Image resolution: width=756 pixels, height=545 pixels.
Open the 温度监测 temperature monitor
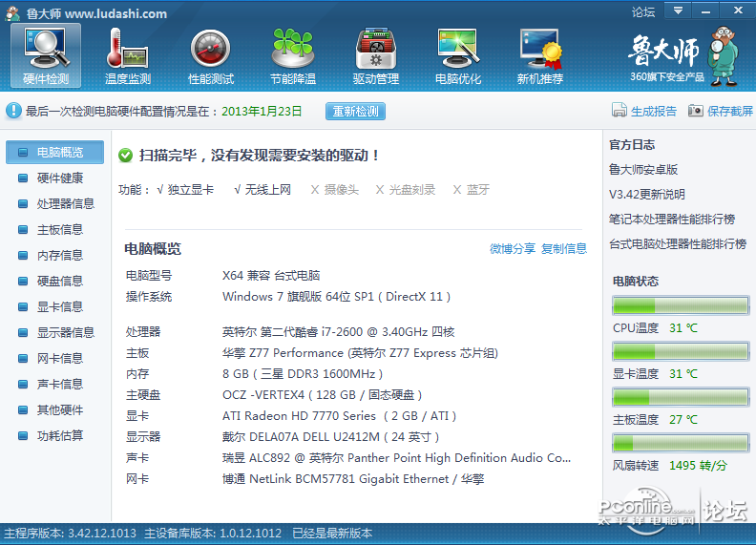(128, 56)
